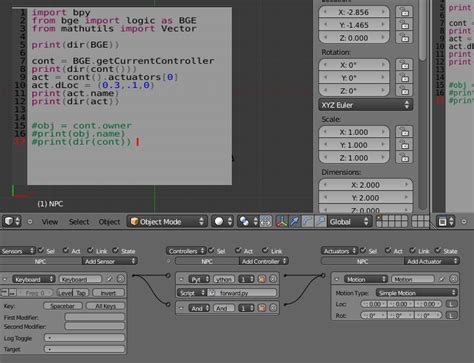Open the Global orientation dropdown

pyautogui.click(x=349, y=222)
